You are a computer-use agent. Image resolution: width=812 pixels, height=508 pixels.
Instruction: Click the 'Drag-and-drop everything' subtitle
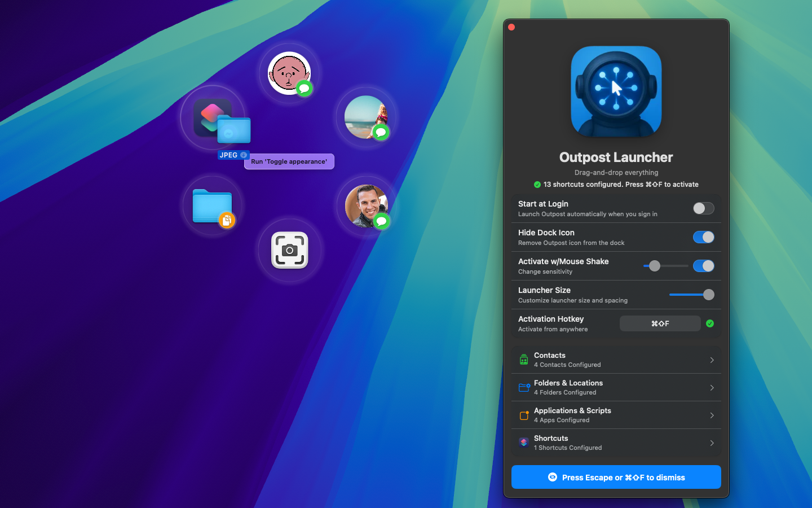pyautogui.click(x=616, y=173)
